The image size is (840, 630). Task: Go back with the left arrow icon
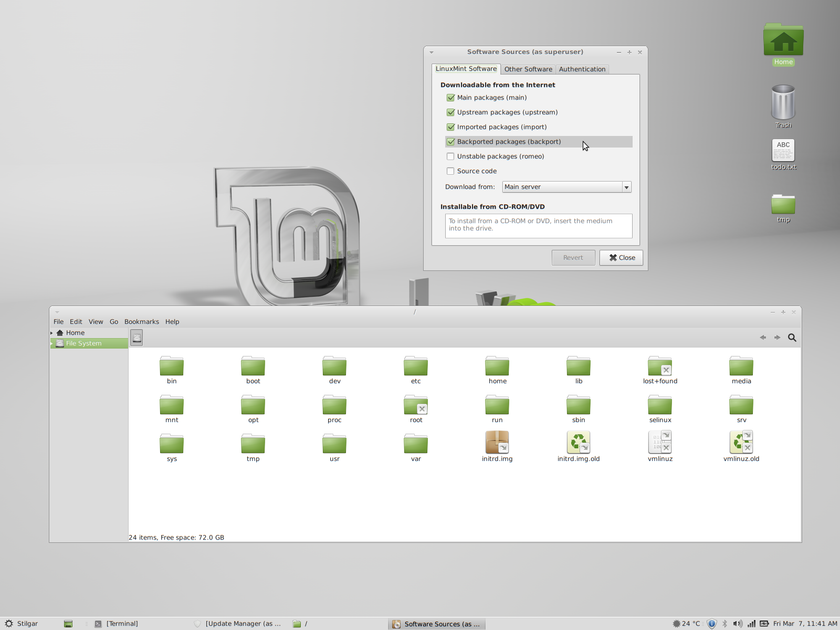coord(763,338)
